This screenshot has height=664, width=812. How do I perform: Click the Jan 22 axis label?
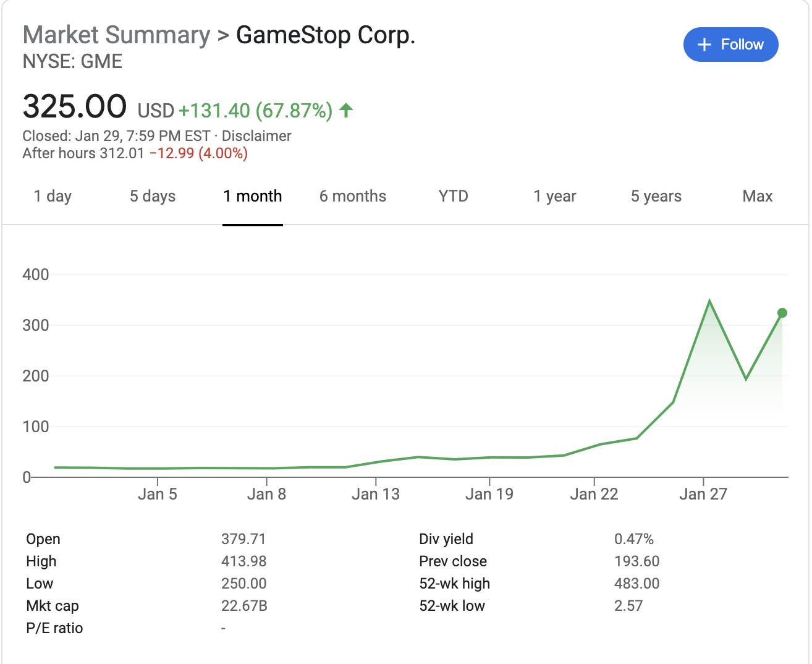[594, 495]
